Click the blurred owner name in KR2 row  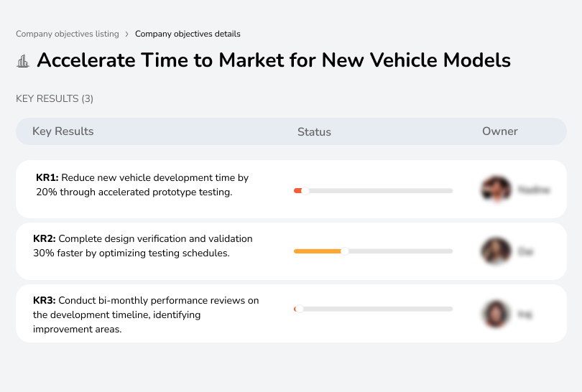(525, 252)
